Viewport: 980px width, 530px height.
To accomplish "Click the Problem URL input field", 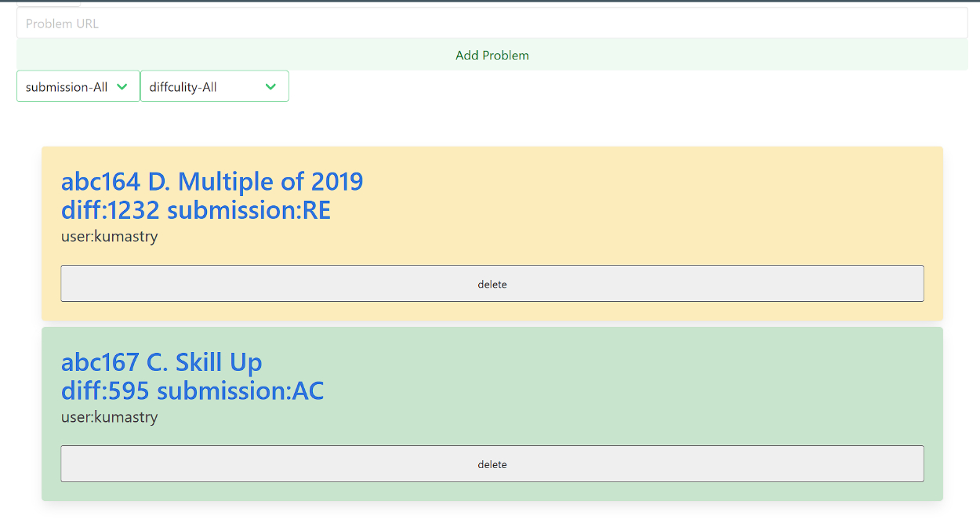I will tap(492, 24).
